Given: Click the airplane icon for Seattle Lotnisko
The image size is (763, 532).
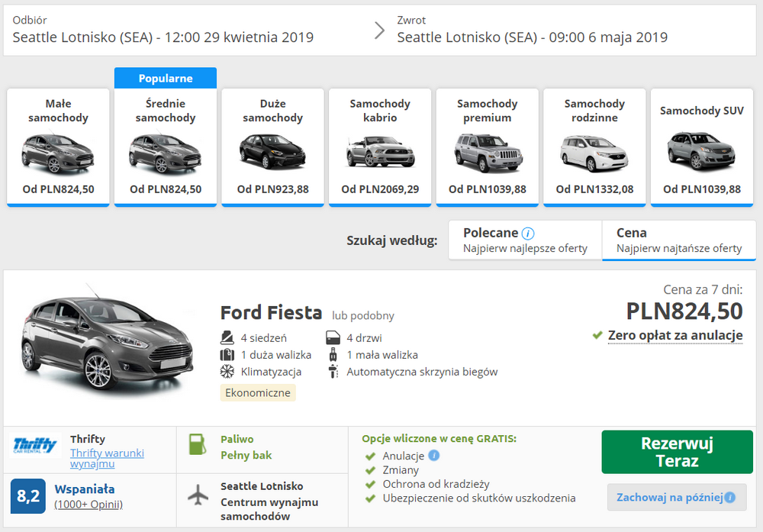Looking at the screenshot, I should [198, 495].
